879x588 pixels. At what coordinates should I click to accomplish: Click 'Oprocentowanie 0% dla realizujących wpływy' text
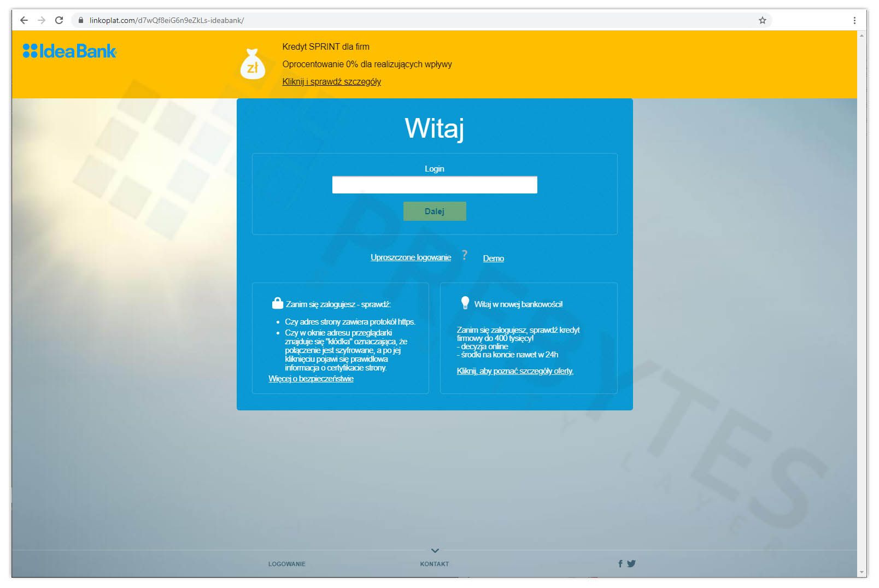(x=367, y=64)
